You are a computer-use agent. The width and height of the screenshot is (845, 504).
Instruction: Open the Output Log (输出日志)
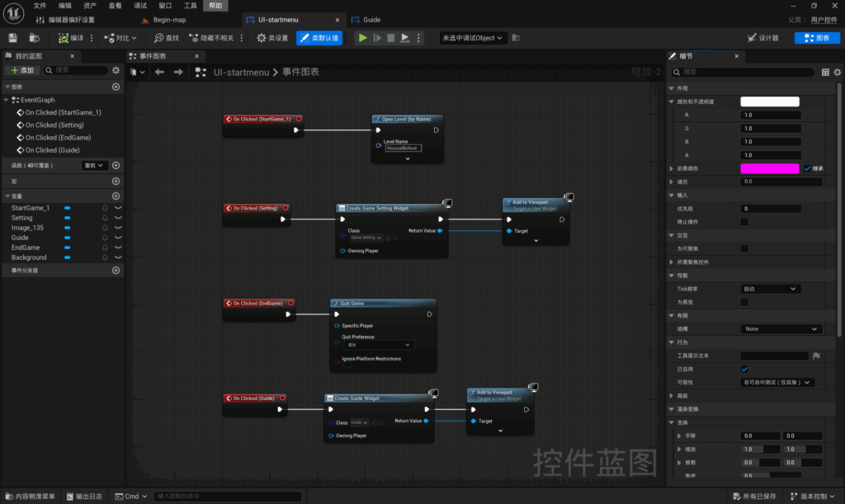pyautogui.click(x=84, y=497)
